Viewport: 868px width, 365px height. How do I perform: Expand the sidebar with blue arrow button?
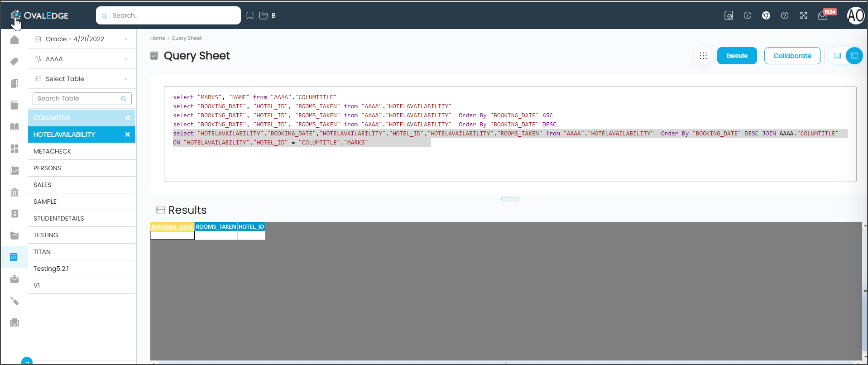27,361
